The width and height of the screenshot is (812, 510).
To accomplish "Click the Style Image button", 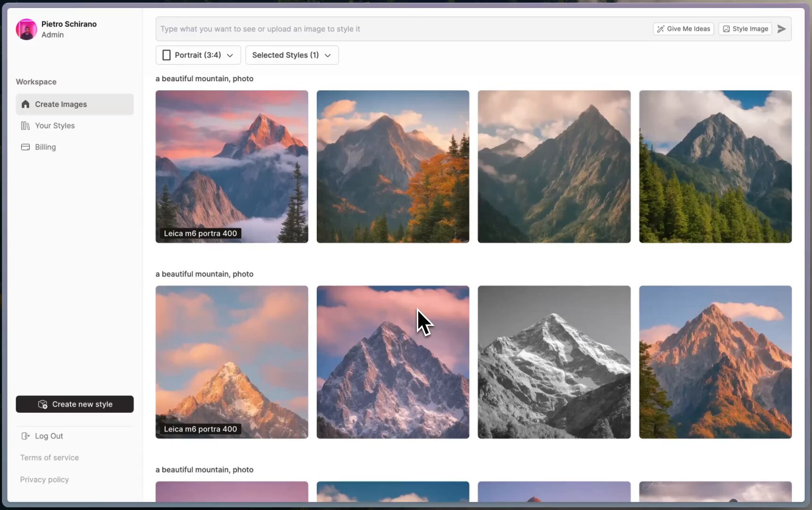I will [x=745, y=29].
